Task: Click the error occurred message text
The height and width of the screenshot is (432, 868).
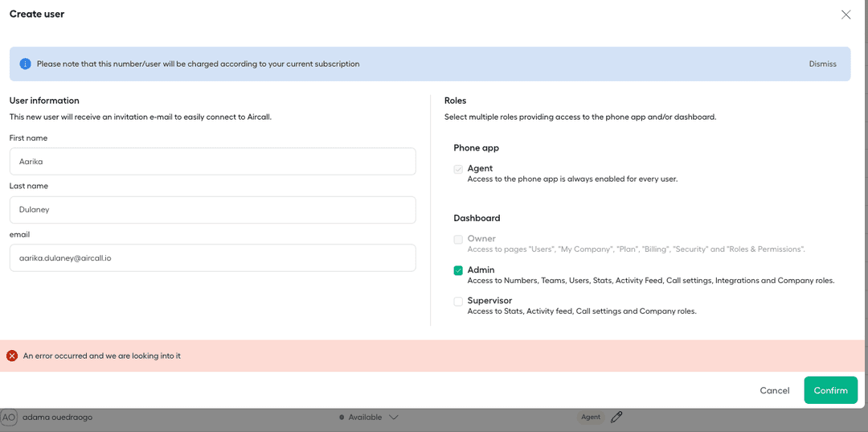Action: 102,356
